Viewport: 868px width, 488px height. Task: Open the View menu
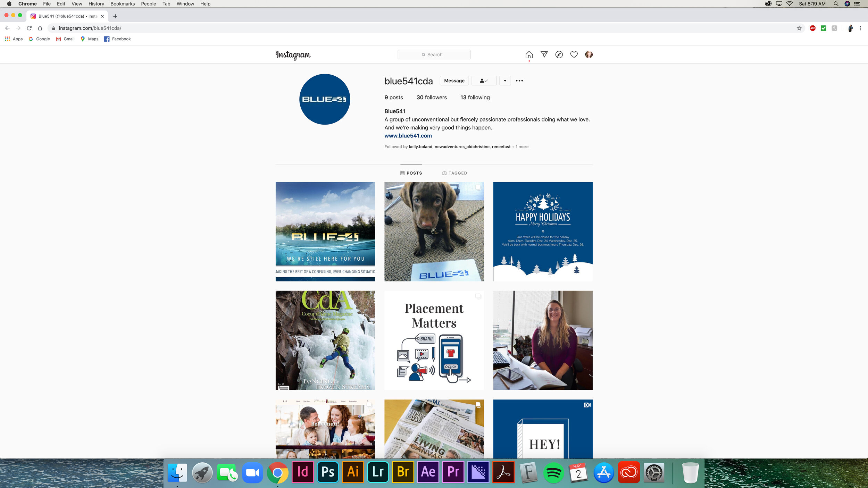(77, 4)
